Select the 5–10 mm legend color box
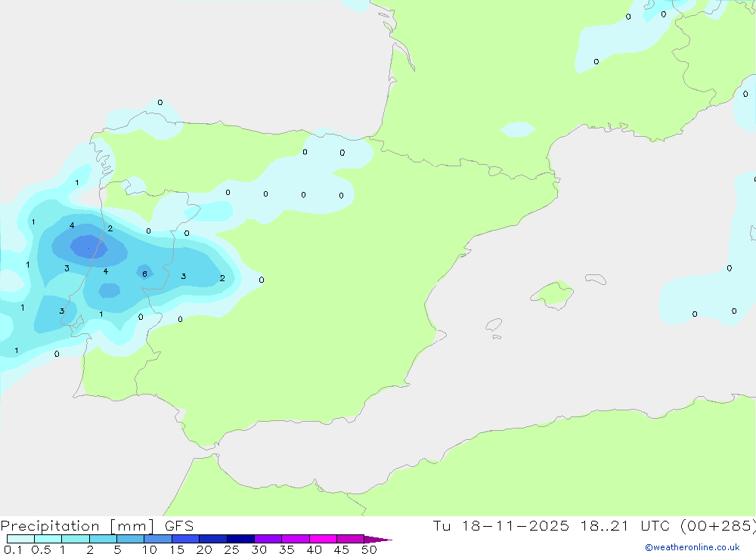 131,539
